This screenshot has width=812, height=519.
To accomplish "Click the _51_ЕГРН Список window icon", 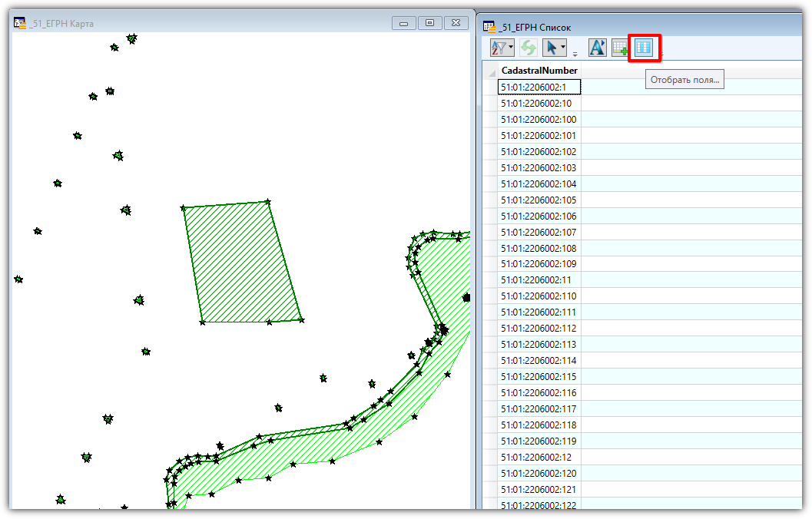I will pyautogui.click(x=489, y=27).
